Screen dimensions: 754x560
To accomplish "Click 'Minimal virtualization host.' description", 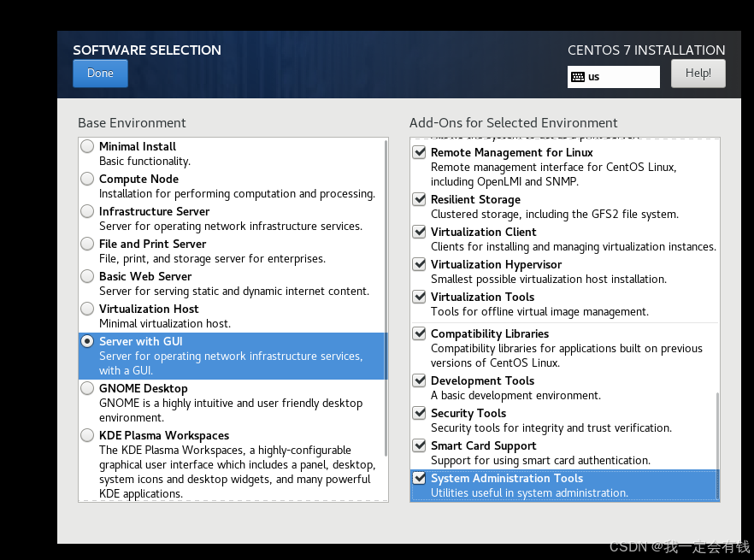I will (x=165, y=324).
